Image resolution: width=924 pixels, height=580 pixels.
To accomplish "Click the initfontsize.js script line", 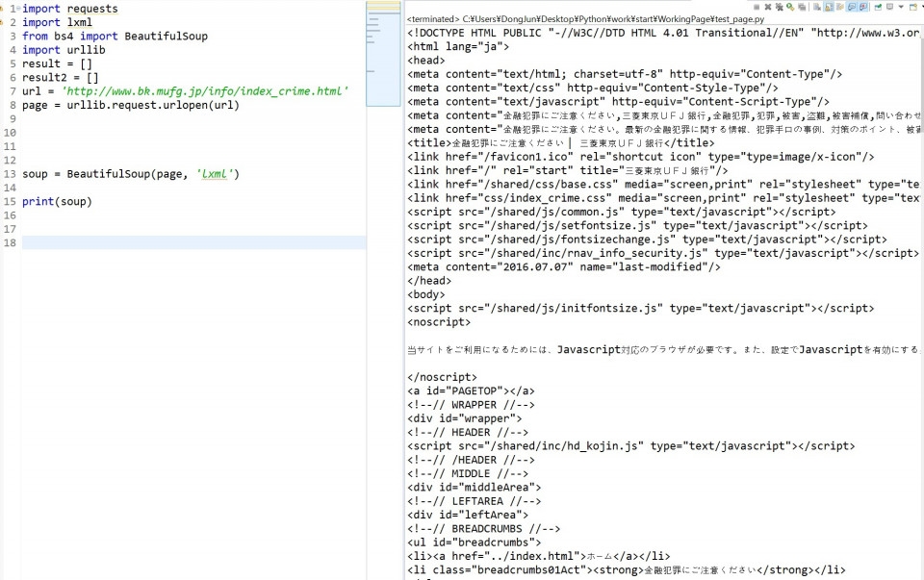I will [641, 309].
